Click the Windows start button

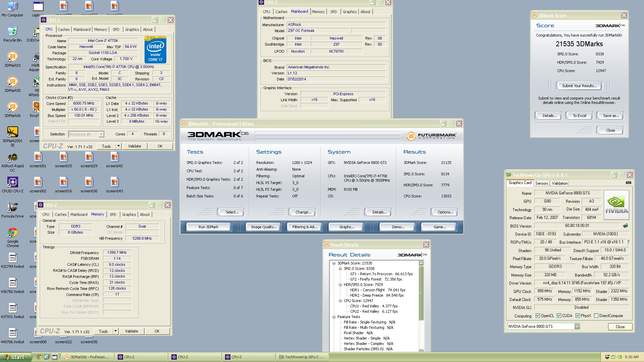(x=16, y=357)
